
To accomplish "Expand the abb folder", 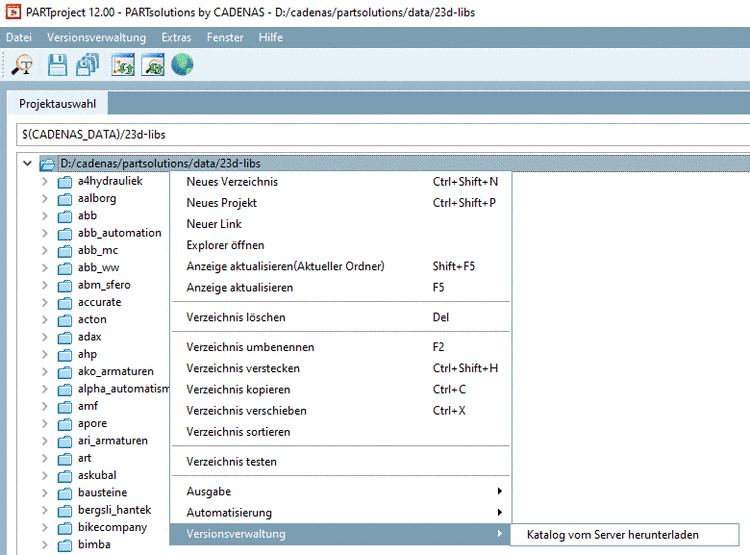I will pos(44,216).
